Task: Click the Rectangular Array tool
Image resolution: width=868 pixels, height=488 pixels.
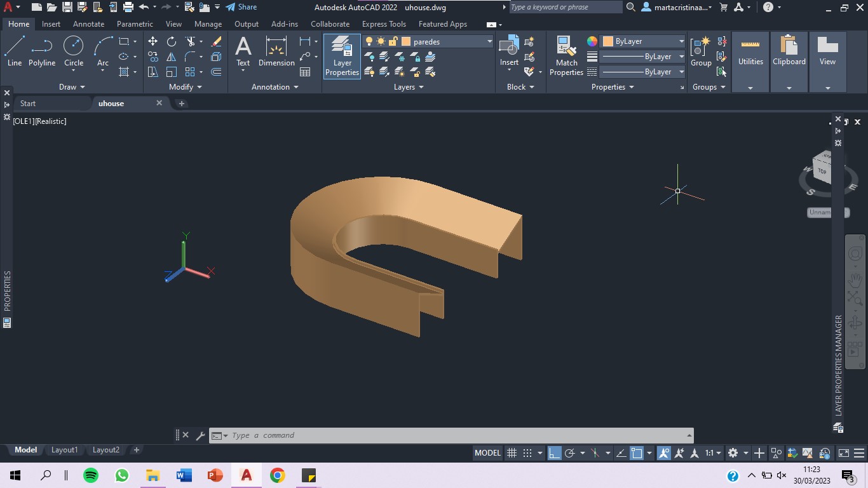Action: (190, 72)
